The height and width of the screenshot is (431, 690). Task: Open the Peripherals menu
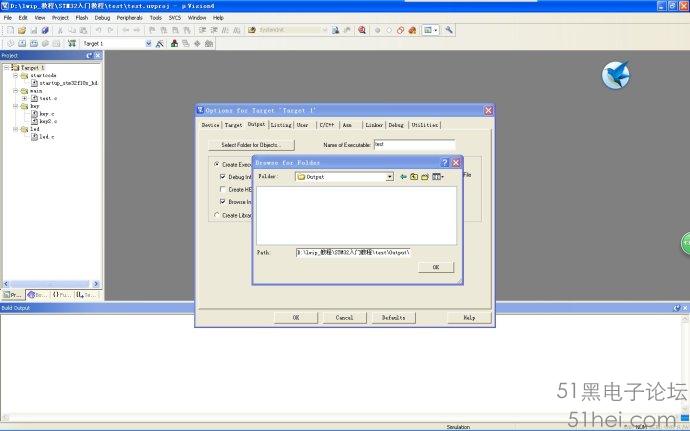point(129,18)
